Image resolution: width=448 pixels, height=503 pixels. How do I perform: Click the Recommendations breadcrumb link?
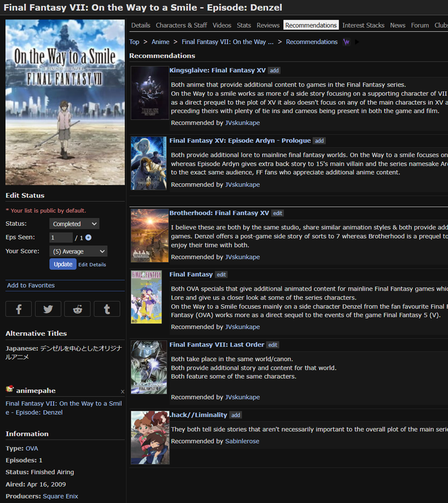coord(312,42)
